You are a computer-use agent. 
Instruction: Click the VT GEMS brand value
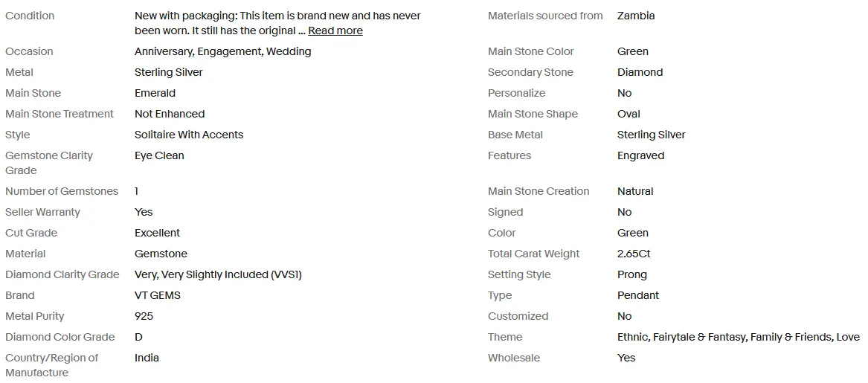click(158, 295)
